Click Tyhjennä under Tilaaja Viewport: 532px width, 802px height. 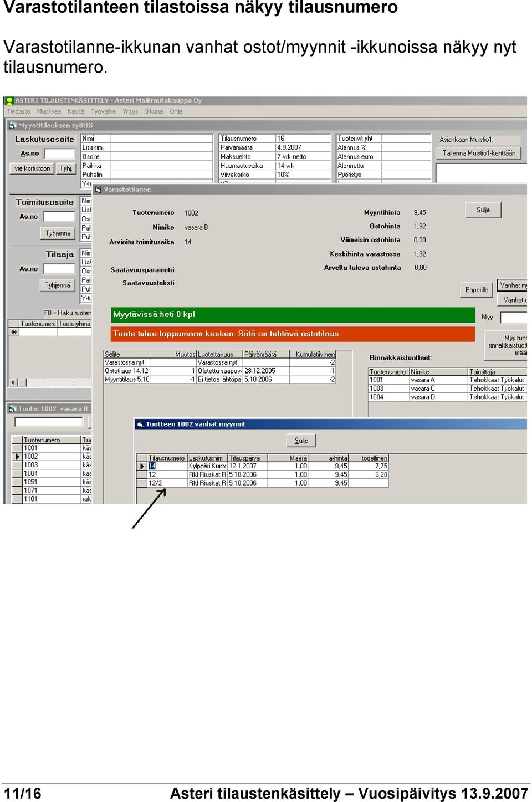58,285
